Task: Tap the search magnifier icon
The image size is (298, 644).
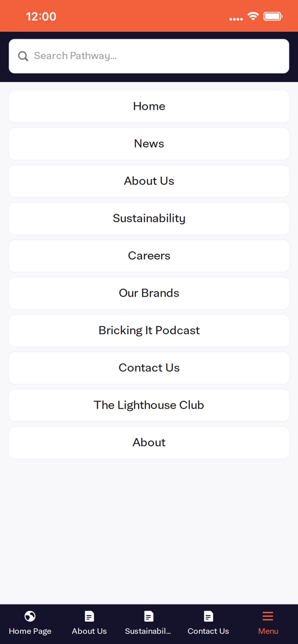Action: pyautogui.click(x=23, y=56)
